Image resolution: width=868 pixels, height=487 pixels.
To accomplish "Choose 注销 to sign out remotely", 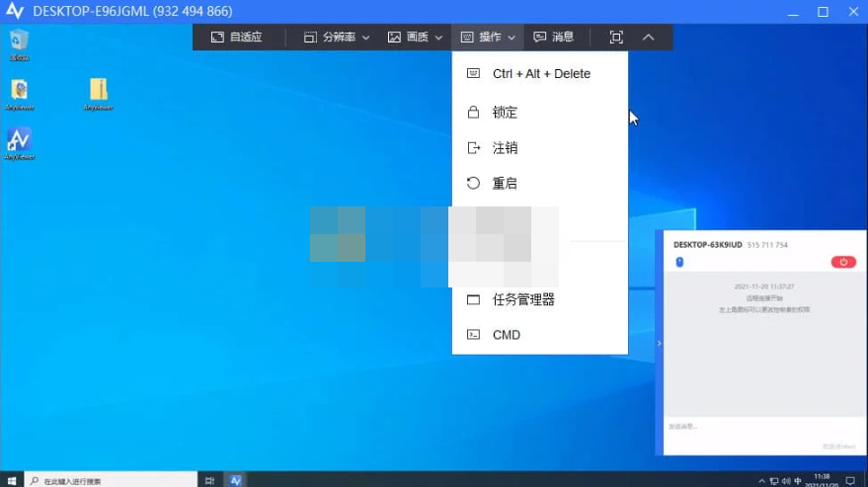I will point(540,148).
